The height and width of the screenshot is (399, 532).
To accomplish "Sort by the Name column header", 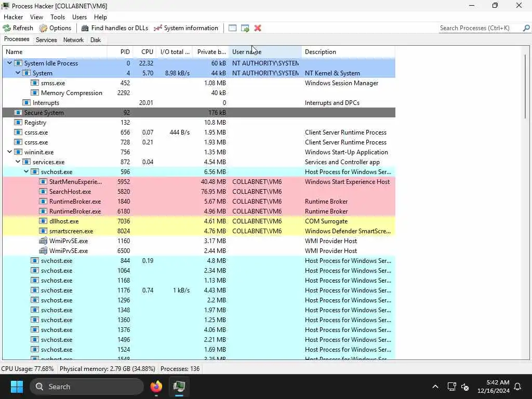I will [x=55, y=52].
